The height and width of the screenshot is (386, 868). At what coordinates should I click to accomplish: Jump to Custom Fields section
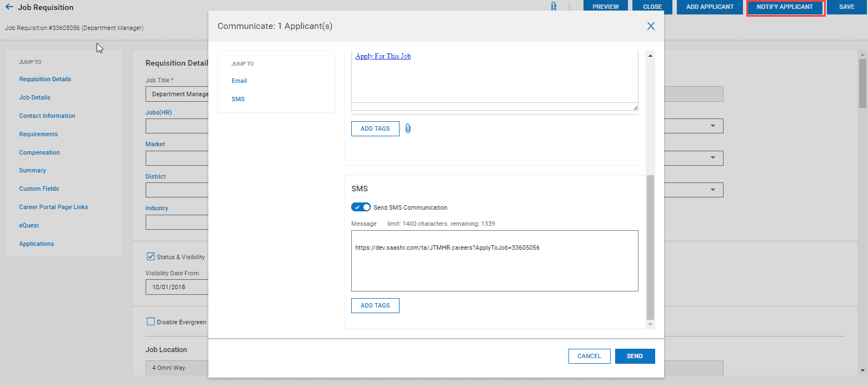39,189
